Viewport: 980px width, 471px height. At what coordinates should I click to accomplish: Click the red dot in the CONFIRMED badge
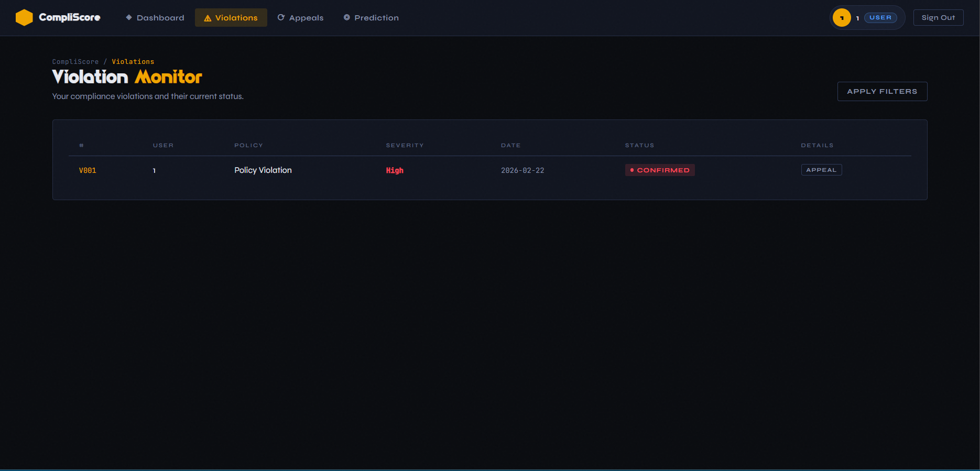[632, 170]
